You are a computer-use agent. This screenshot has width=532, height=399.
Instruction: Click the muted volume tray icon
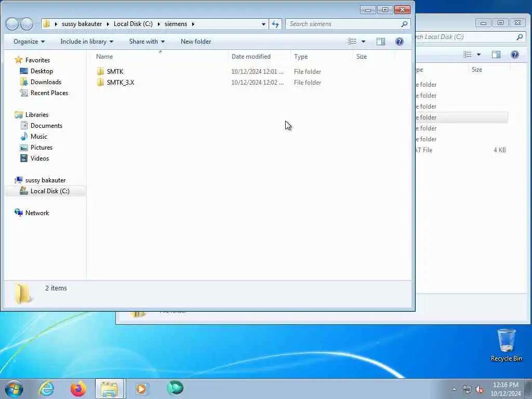point(480,390)
